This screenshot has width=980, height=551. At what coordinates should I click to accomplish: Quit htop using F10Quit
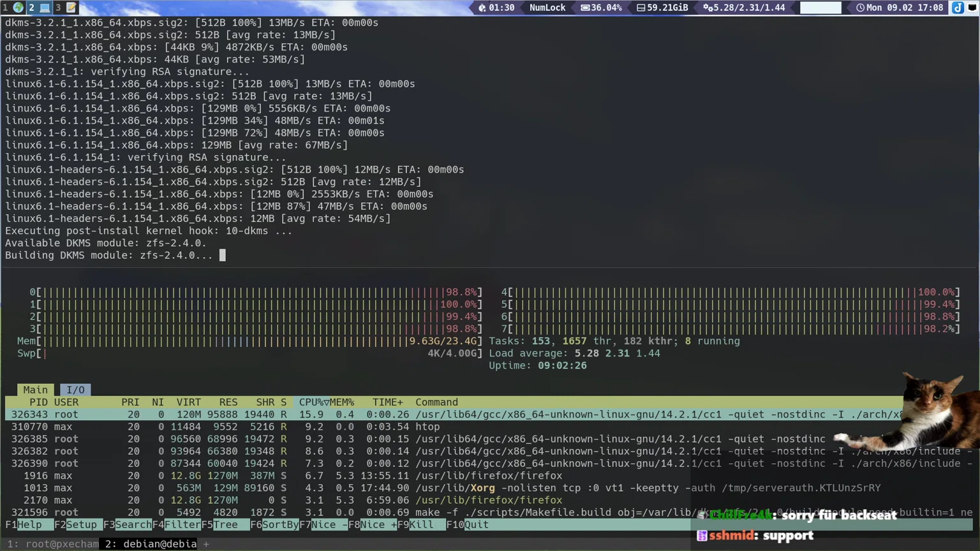468,524
